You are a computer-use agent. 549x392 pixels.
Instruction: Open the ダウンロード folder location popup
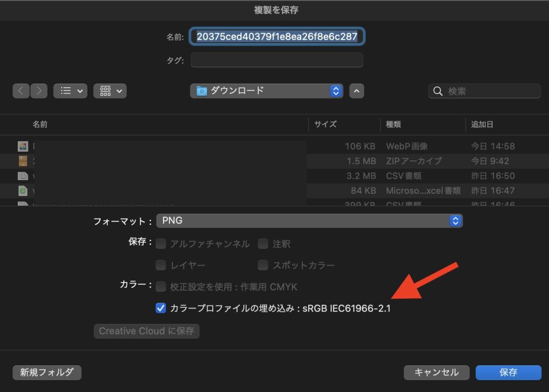266,91
